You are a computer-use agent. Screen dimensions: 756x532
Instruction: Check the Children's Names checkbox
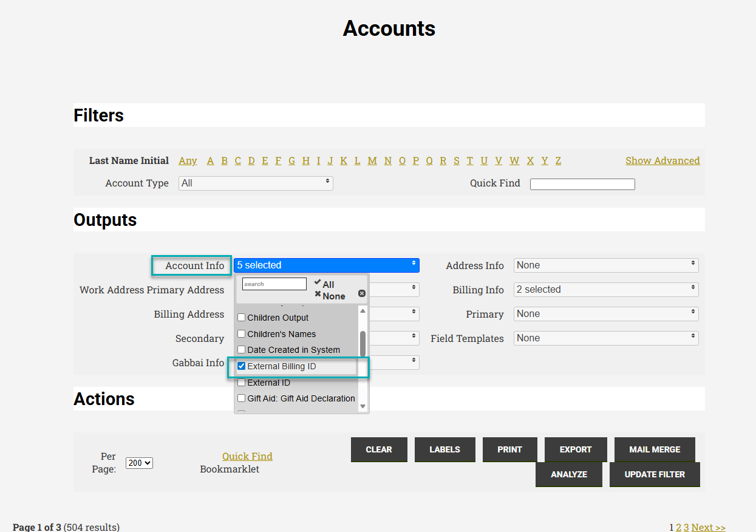(242, 334)
